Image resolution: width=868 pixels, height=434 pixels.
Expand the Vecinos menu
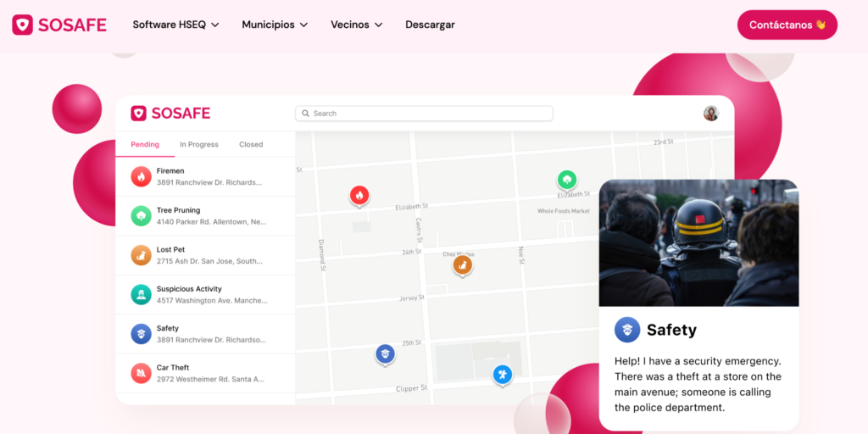356,25
